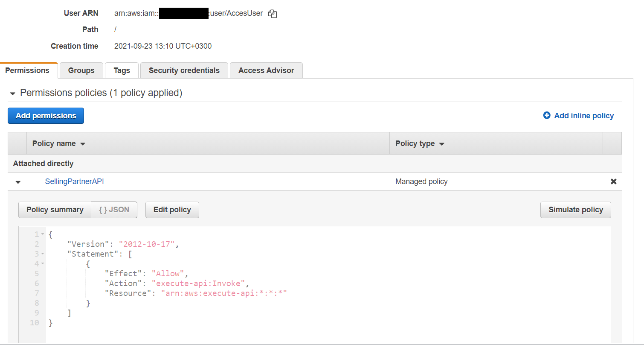
Task: Collapse the Permissions policies section
Action: coord(12,93)
